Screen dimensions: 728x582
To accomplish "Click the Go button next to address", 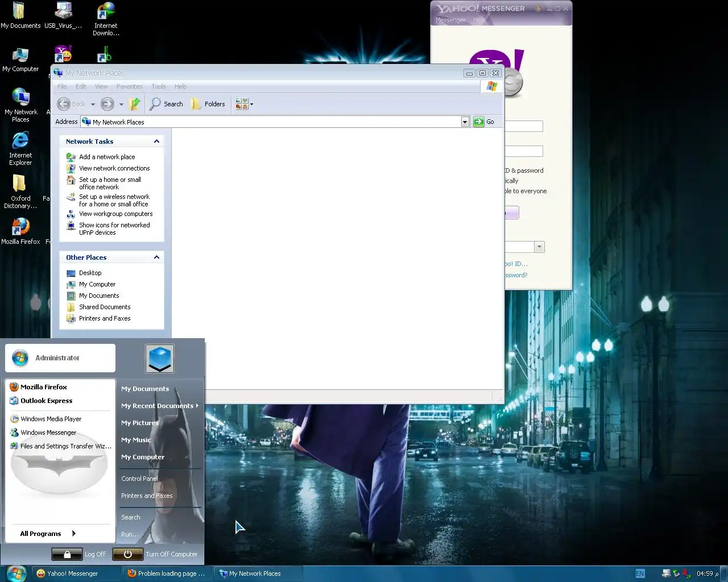I will pos(484,122).
